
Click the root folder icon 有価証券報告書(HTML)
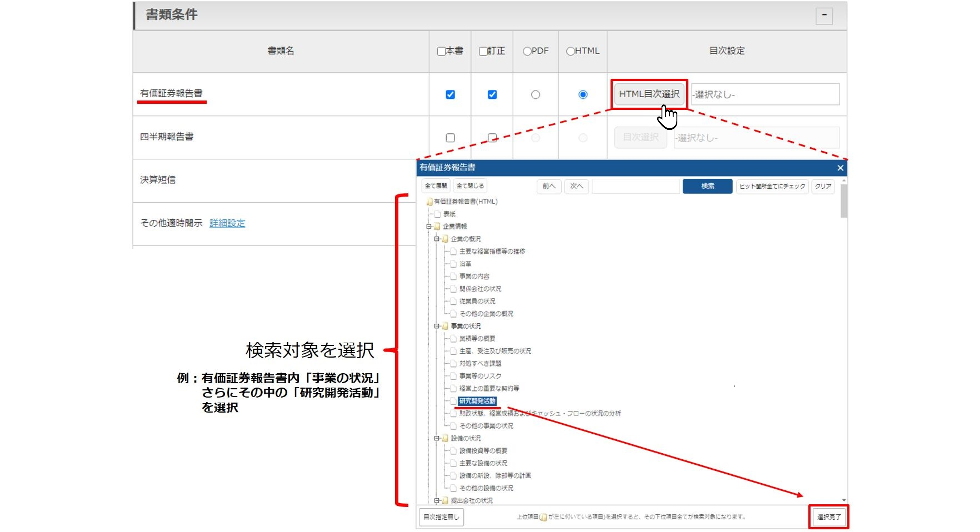pos(429,202)
